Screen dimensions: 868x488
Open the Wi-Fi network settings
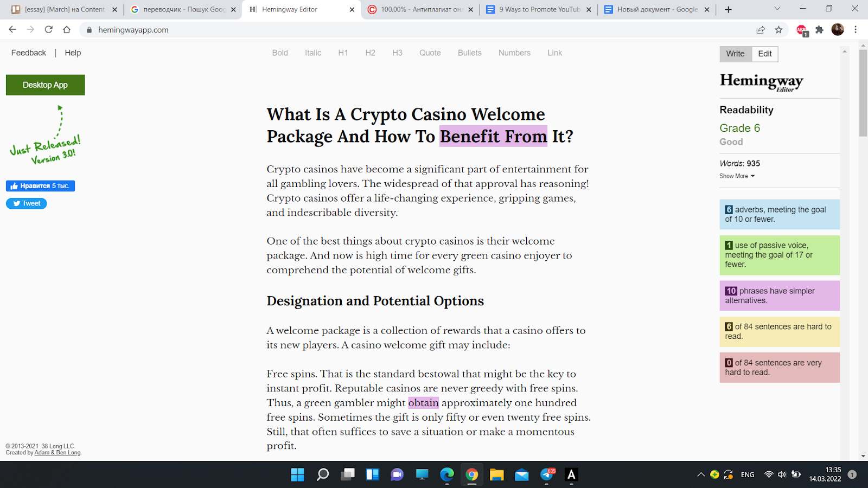pos(768,475)
